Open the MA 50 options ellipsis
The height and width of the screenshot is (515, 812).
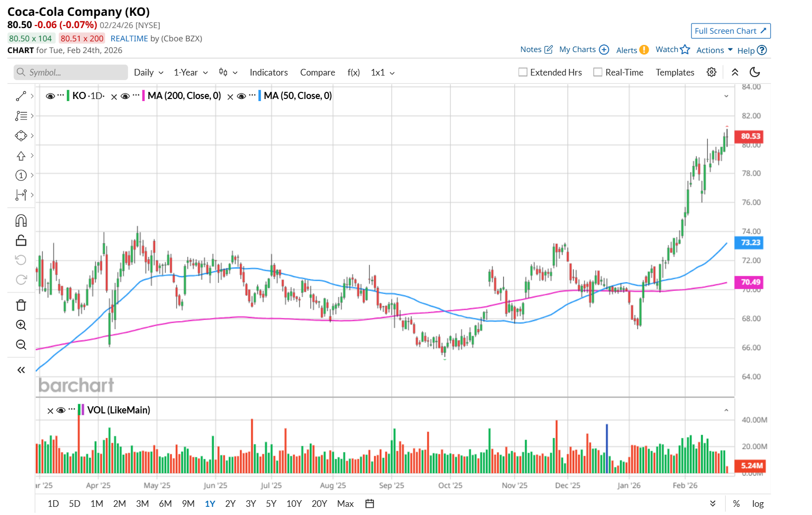(x=252, y=95)
